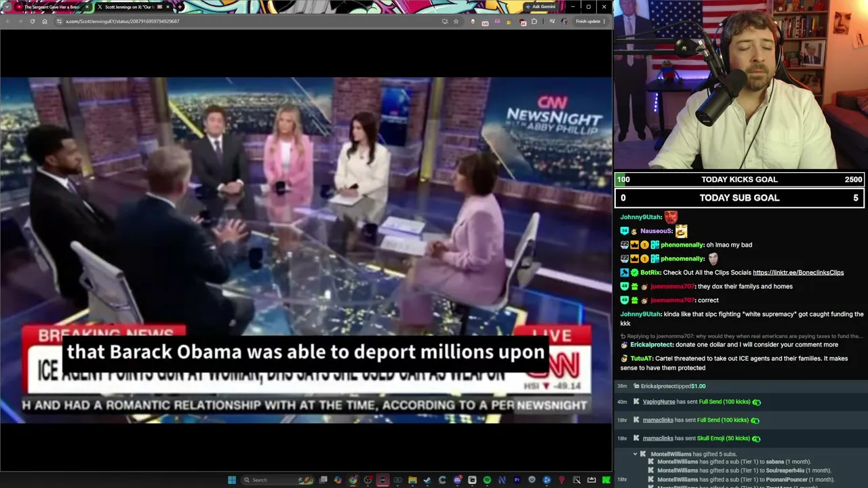This screenshot has height=488, width=868.
Task: Open the linktr.ee/BoneclinksClips link in chat
Action: point(798,272)
